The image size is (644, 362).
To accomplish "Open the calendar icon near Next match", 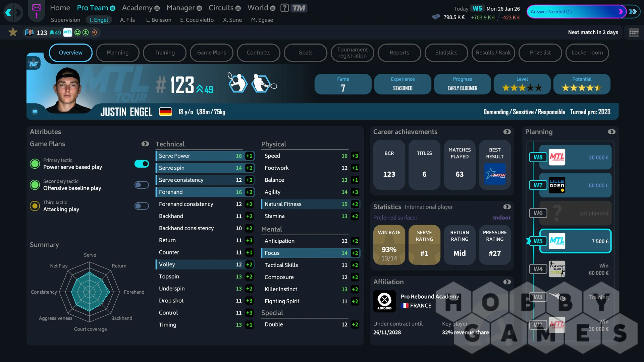I will 634,33.
